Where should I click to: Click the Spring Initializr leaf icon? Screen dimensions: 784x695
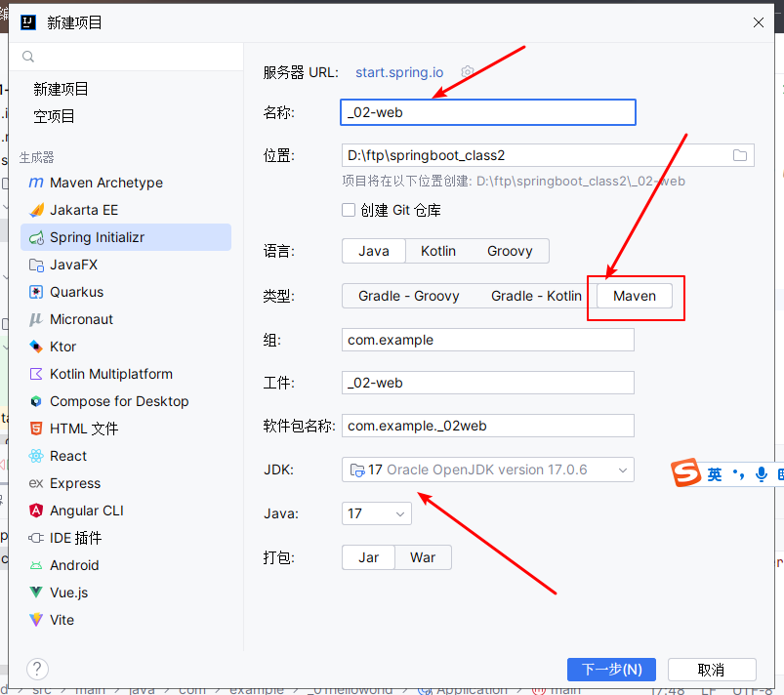(36, 237)
